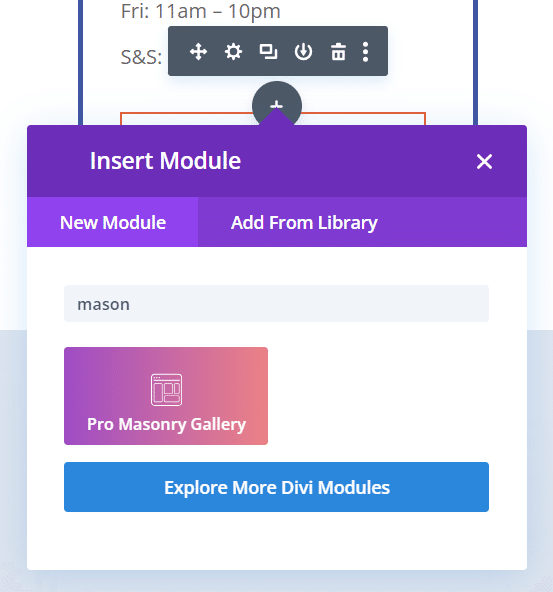Switch to Add From Library tab
The width and height of the screenshot is (553, 592).
(304, 222)
